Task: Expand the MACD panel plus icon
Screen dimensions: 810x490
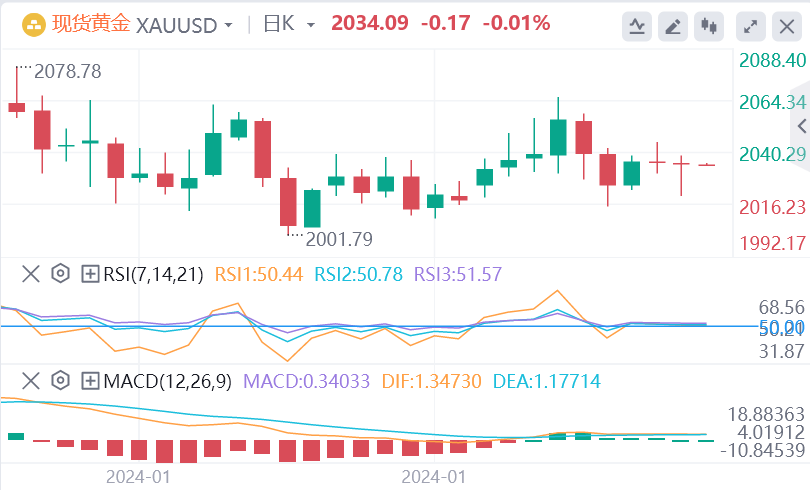Action: (90, 381)
